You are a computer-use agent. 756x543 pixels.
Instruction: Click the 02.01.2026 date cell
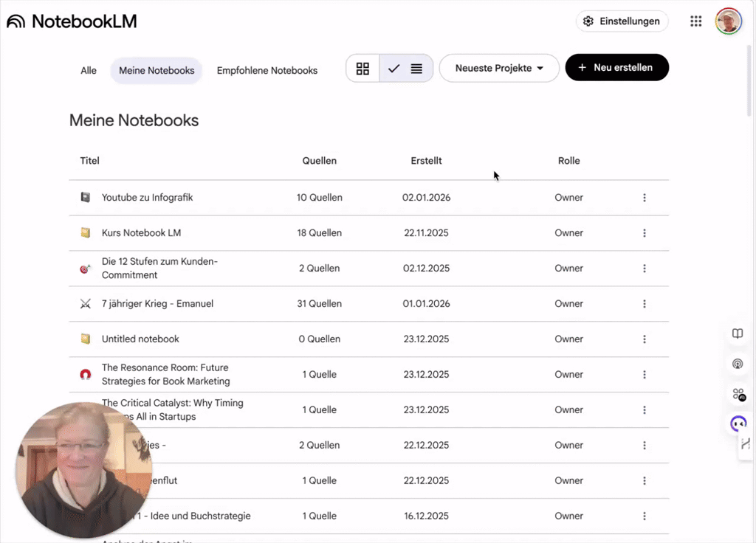point(426,197)
